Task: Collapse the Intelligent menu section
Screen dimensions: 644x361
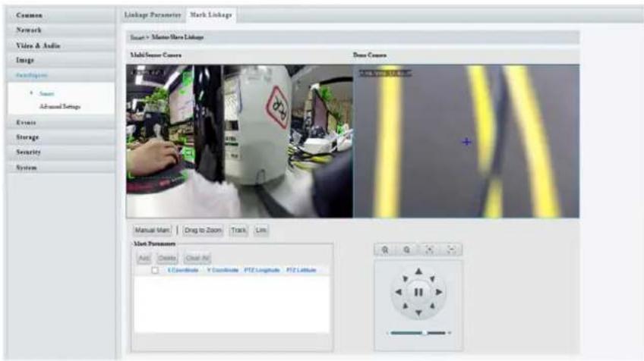Action: coord(61,75)
